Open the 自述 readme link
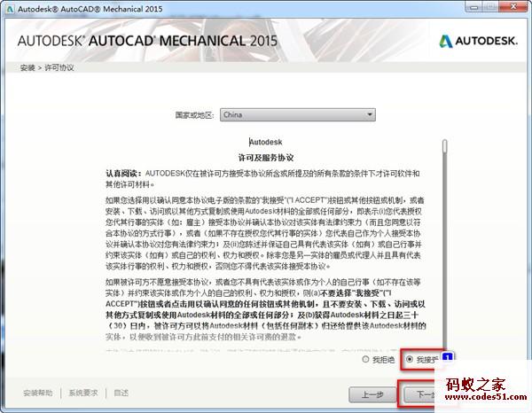The width and height of the screenshot is (532, 413). pos(121,393)
